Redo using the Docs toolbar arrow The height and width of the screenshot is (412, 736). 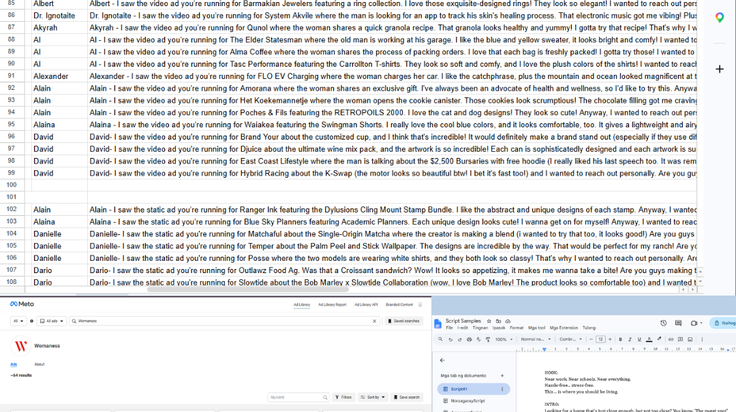coord(460,339)
